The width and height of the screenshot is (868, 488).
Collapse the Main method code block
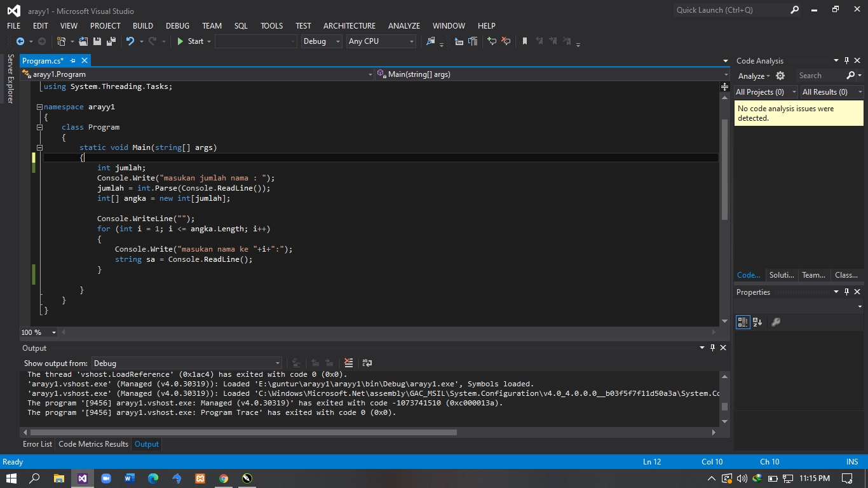39,147
